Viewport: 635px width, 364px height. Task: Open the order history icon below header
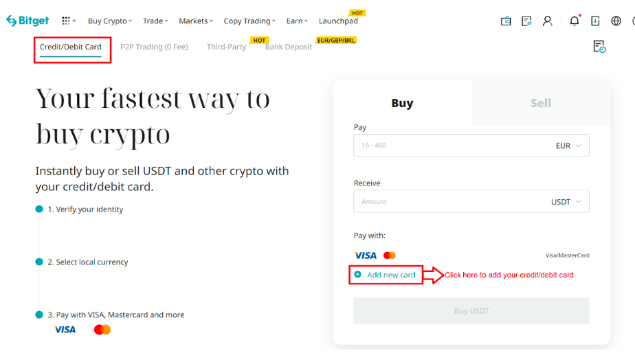(x=599, y=47)
